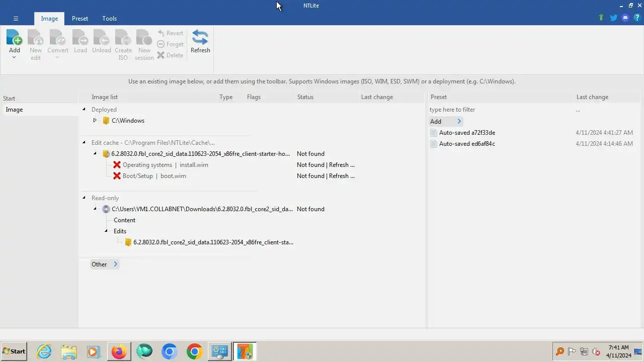Open the dropdown arrow under Add

coord(14,57)
